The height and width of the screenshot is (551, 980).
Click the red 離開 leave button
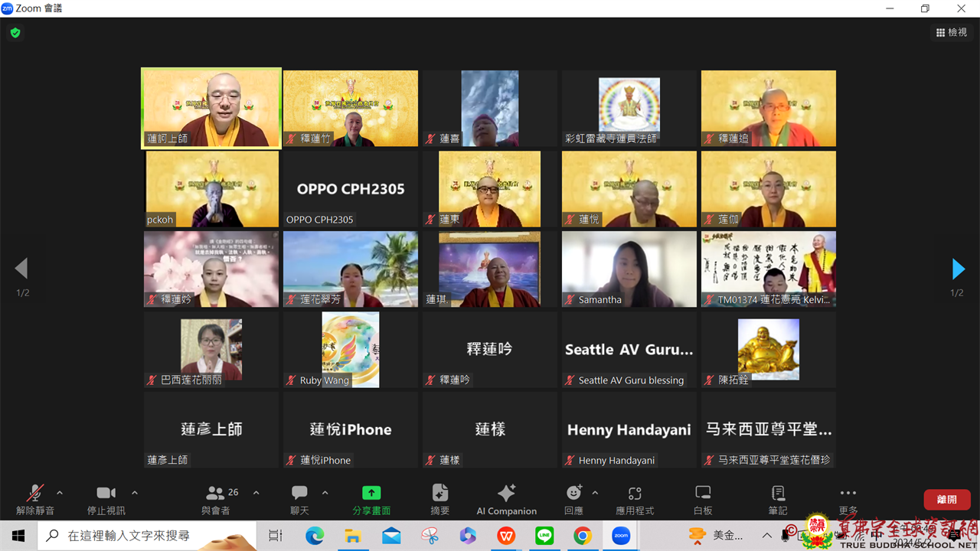[947, 500]
